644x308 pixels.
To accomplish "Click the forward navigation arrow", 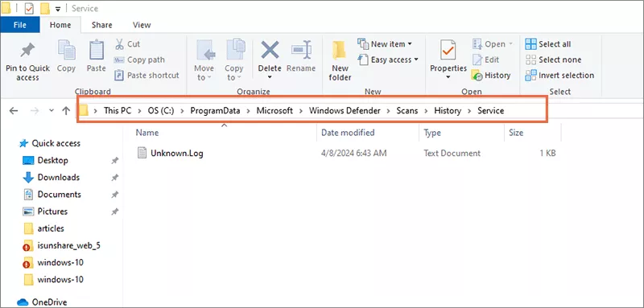I will point(35,111).
